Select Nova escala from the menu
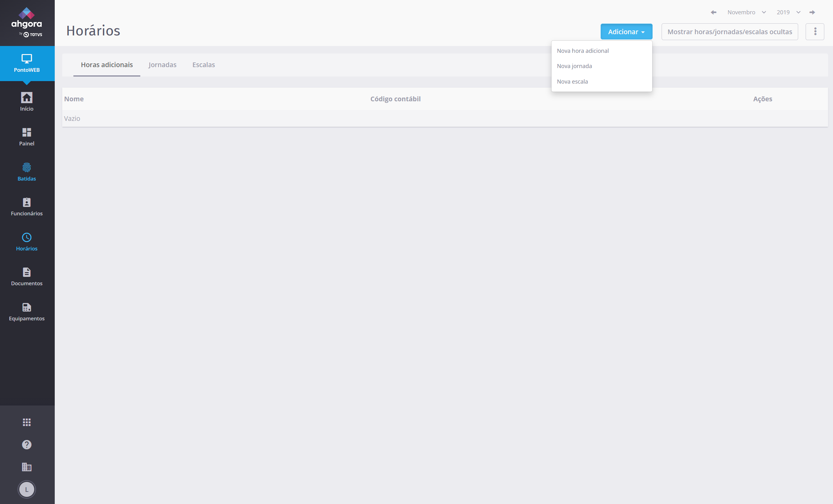 point(572,82)
